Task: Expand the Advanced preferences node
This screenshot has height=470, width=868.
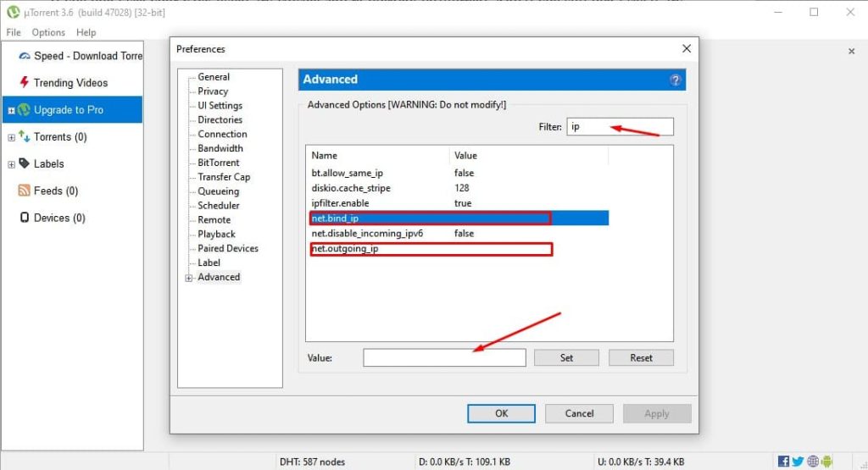Action: pos(189,278)
